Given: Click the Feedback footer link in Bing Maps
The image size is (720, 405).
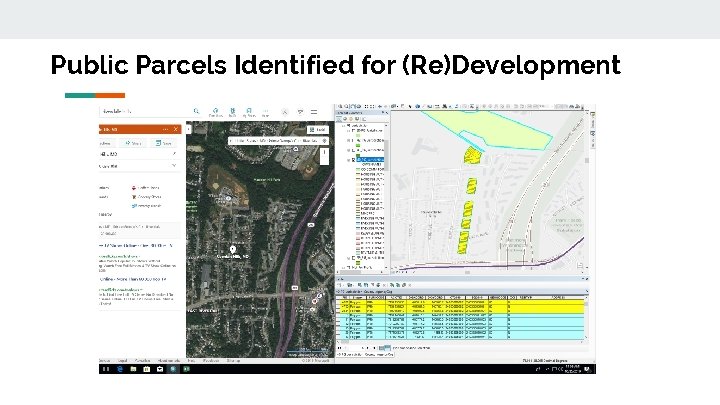Looking at the screenshot, I should pos(211,361).
